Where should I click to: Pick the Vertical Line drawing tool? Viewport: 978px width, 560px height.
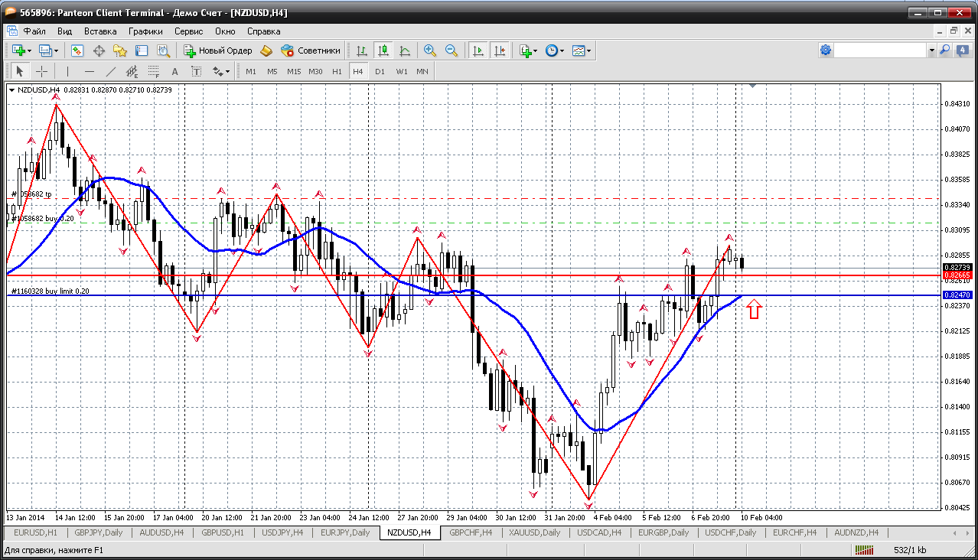point(67,71)
